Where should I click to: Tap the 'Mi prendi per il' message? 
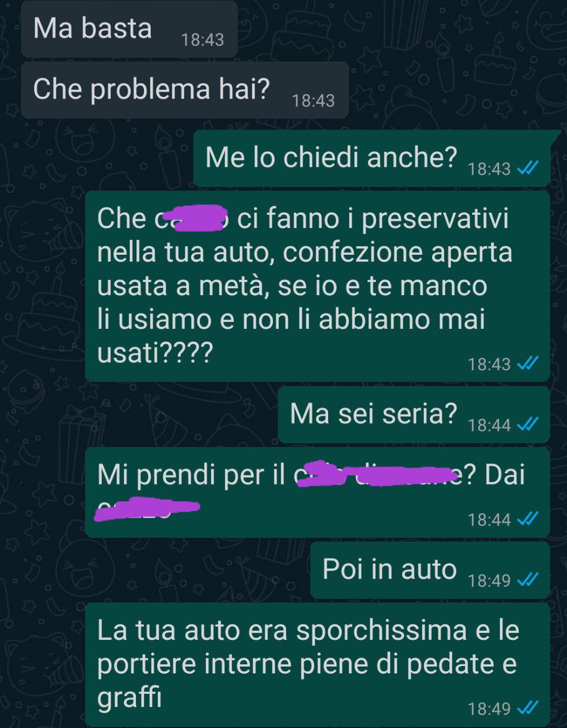tap(317, 492)
